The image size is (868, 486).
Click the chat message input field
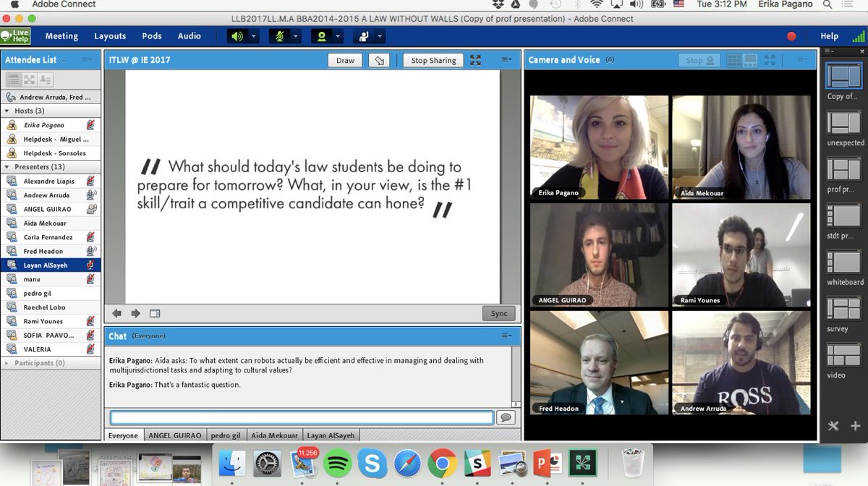(302, 417)
